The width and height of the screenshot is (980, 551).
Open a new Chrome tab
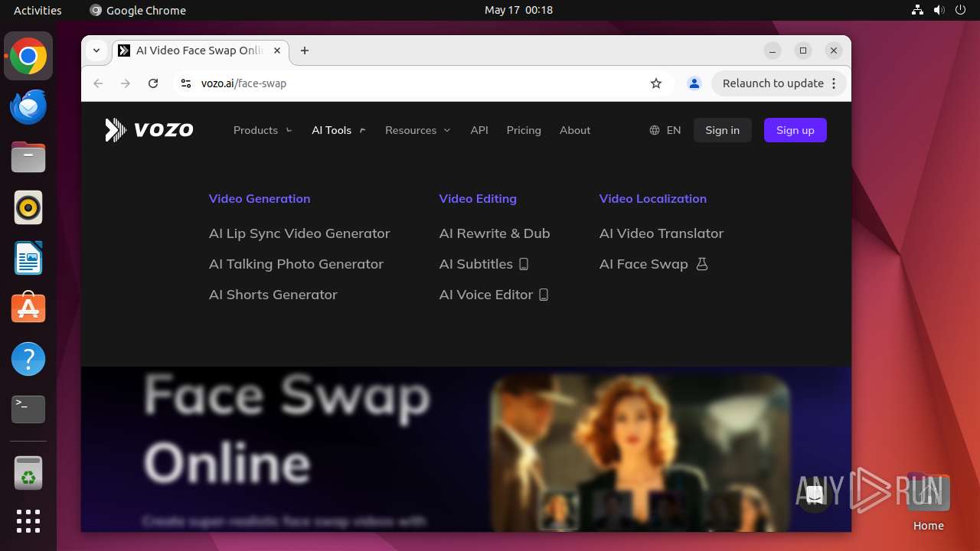click(305, 51)
